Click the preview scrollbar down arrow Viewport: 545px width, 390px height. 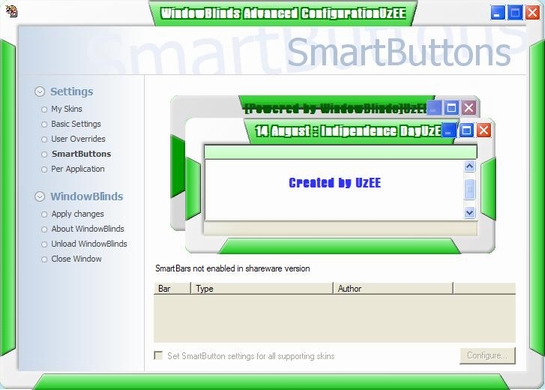(470, 212)
